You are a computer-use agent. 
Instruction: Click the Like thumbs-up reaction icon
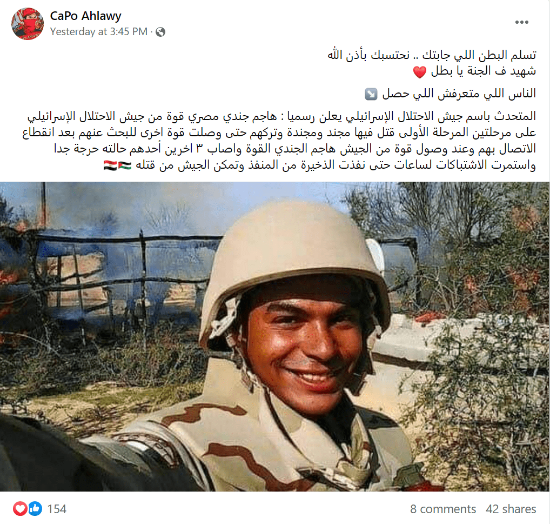(35, 509)
